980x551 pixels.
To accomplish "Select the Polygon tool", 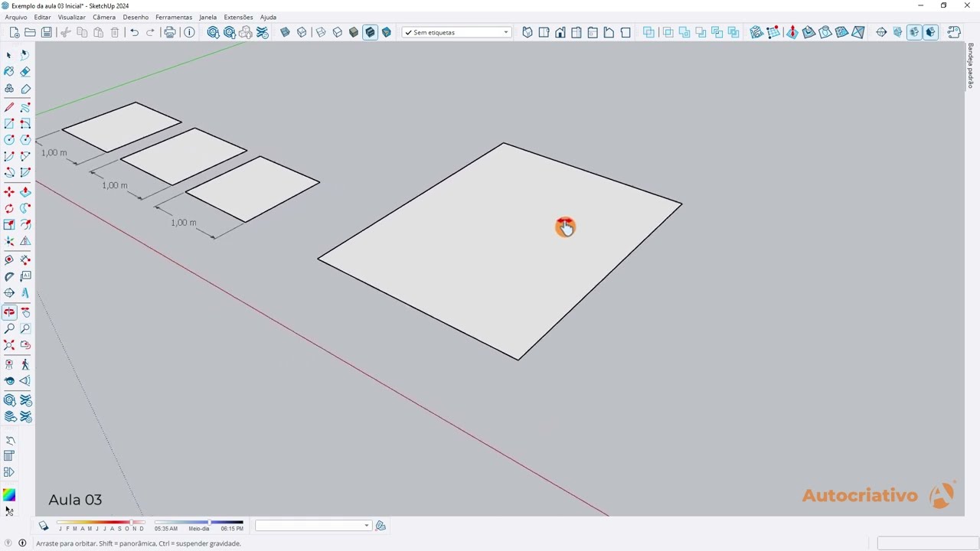I will pos(25,140).
